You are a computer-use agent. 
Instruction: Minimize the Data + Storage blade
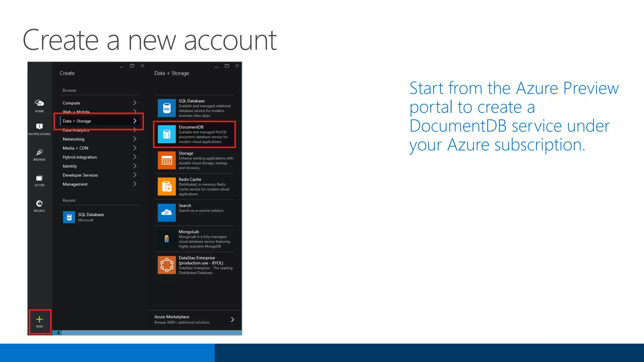216,66
